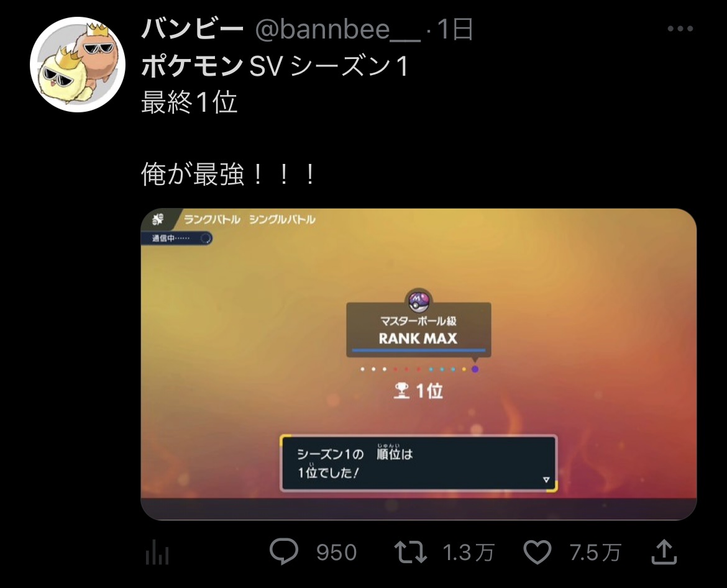Click the purple rank progress dot

pos(475,369)
